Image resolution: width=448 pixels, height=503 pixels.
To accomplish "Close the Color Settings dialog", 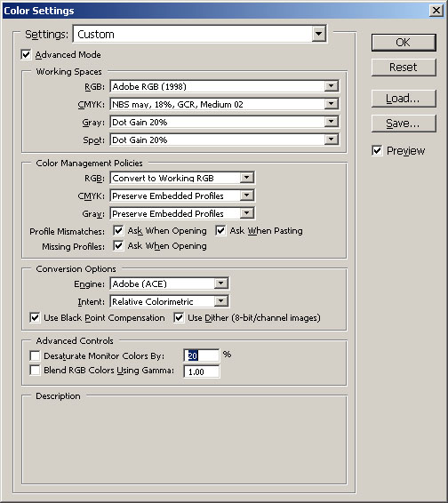I will pyautogui.click(x=436, y=11).
